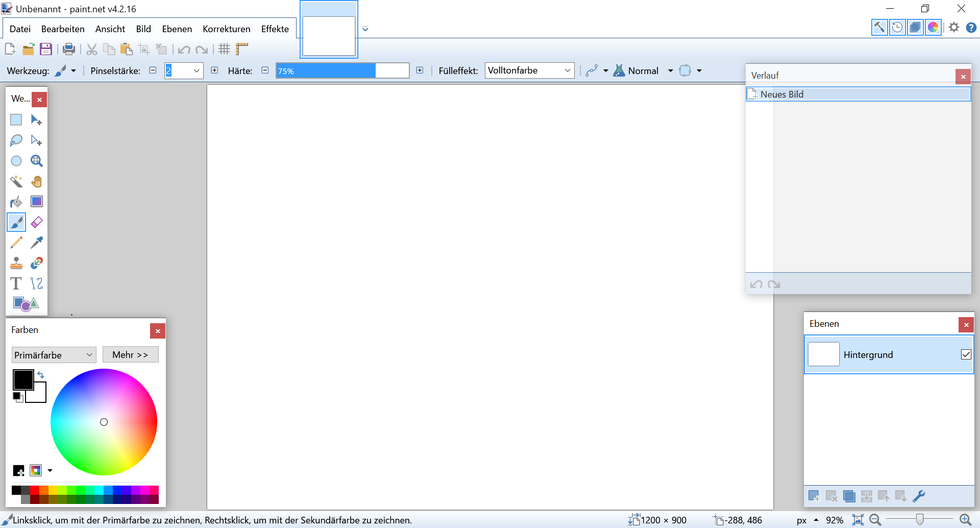The image size is (980, 528).
Task: Select the Recolor tool
Action: [37, 263]
